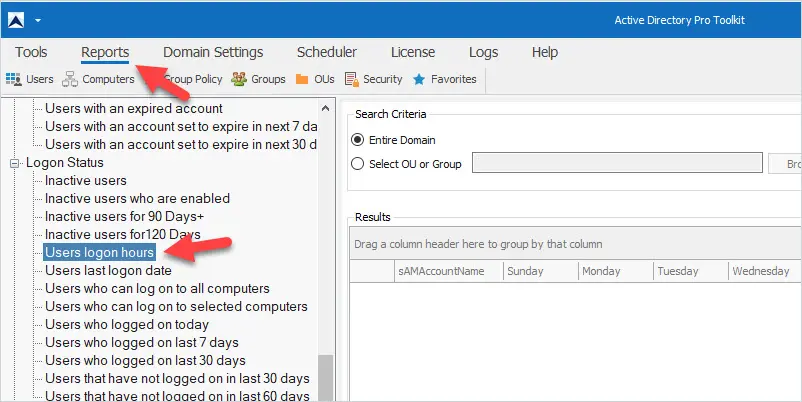Sort by the Monday column header

pyautogui.click(x=616, y=271)
